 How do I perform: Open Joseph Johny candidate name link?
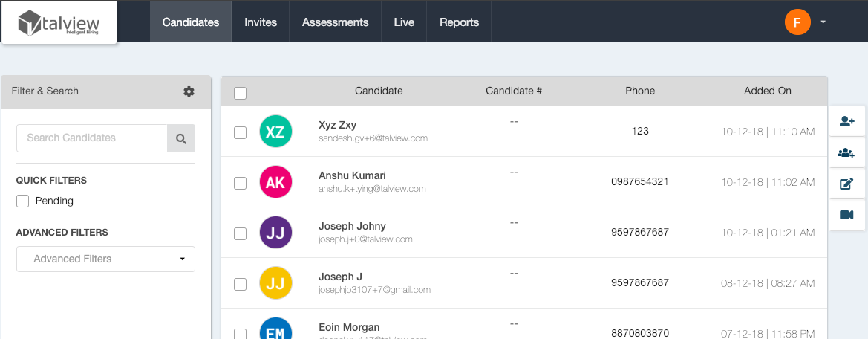click(353, 226)
